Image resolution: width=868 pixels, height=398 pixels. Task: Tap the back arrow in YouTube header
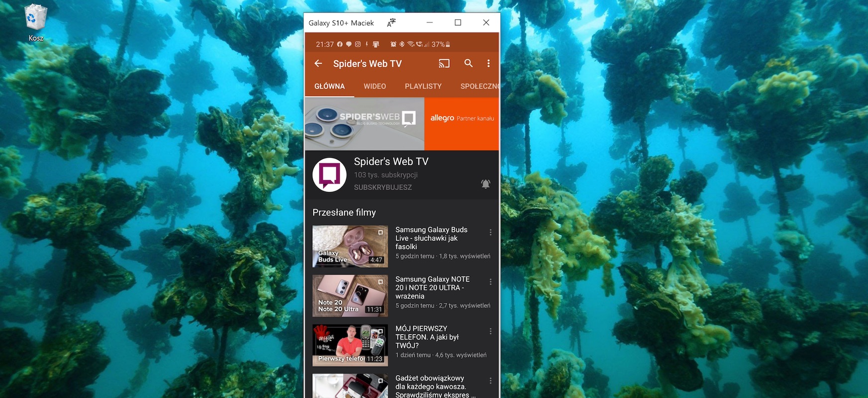(318, 64)
